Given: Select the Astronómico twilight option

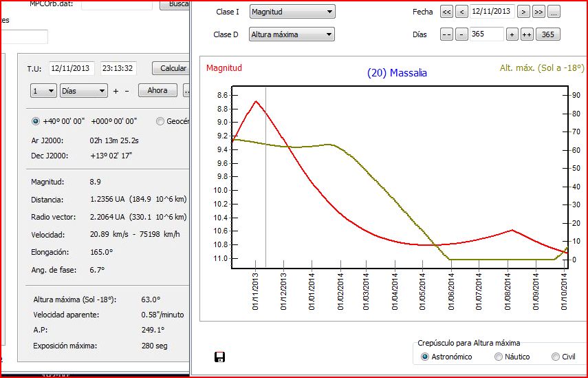Looking at the screenshot, I should (425, 357).
